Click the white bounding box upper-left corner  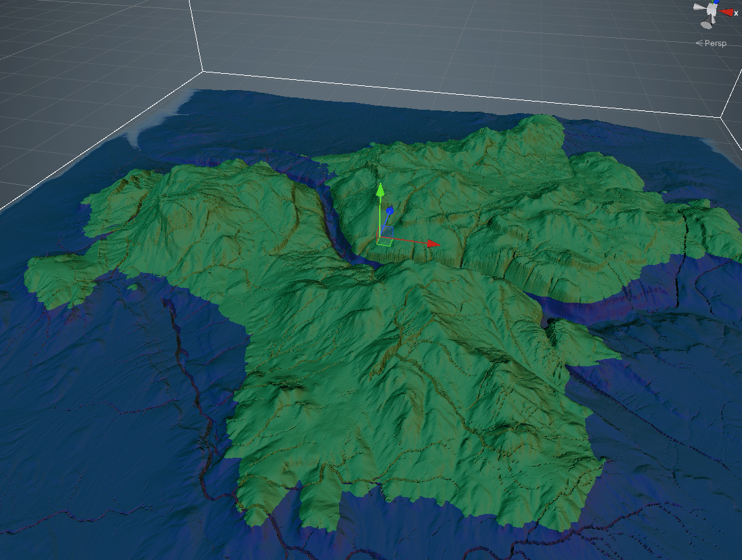coord(203,72)
